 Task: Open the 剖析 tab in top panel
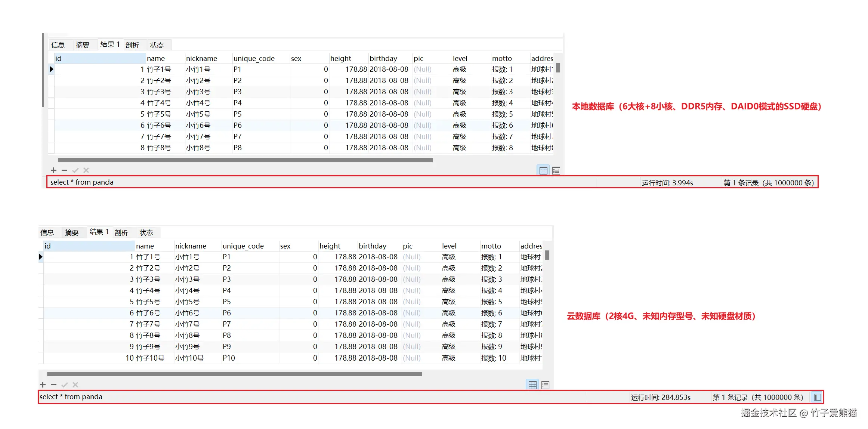[132, 45]
